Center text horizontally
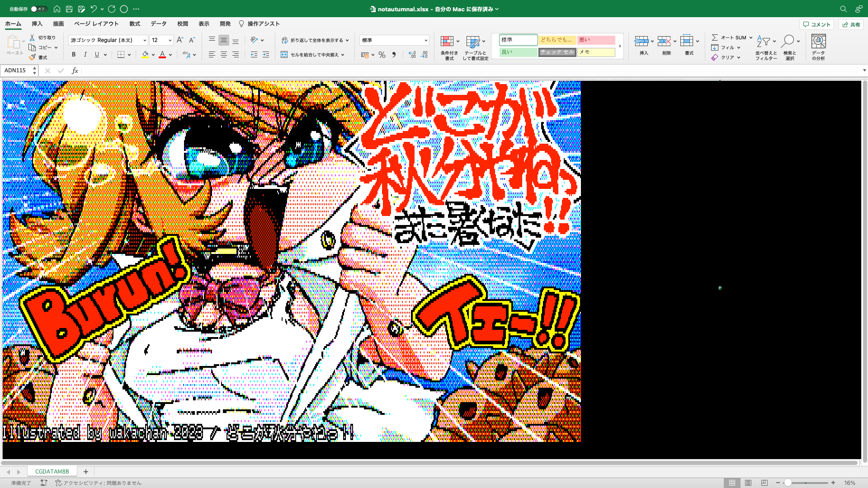Image resolution: width=868 pixels, height=488 pixels. click(x=224, y=55)
